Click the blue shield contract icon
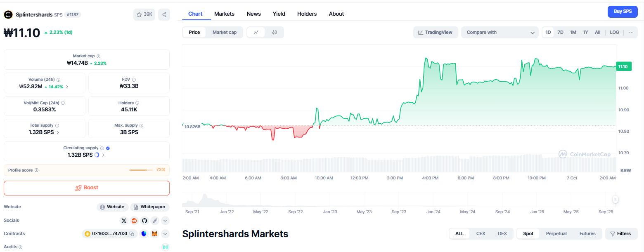This screenshot has width=644, height=252. [144, 234]
